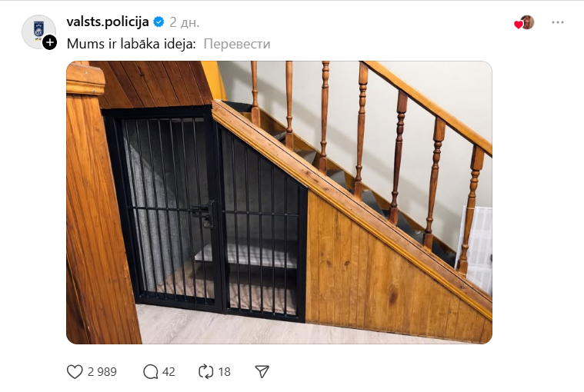
Task: Click the "Mums ir labāka ideja:" post text
Action: (x=131, y=44)
